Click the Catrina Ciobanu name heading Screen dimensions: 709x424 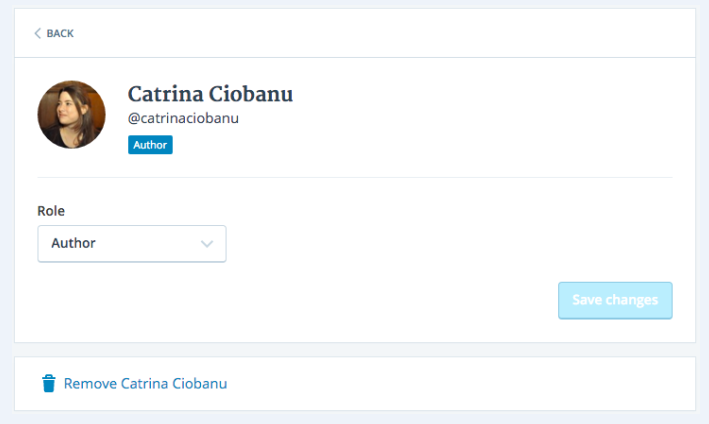[x=210, y=95]
